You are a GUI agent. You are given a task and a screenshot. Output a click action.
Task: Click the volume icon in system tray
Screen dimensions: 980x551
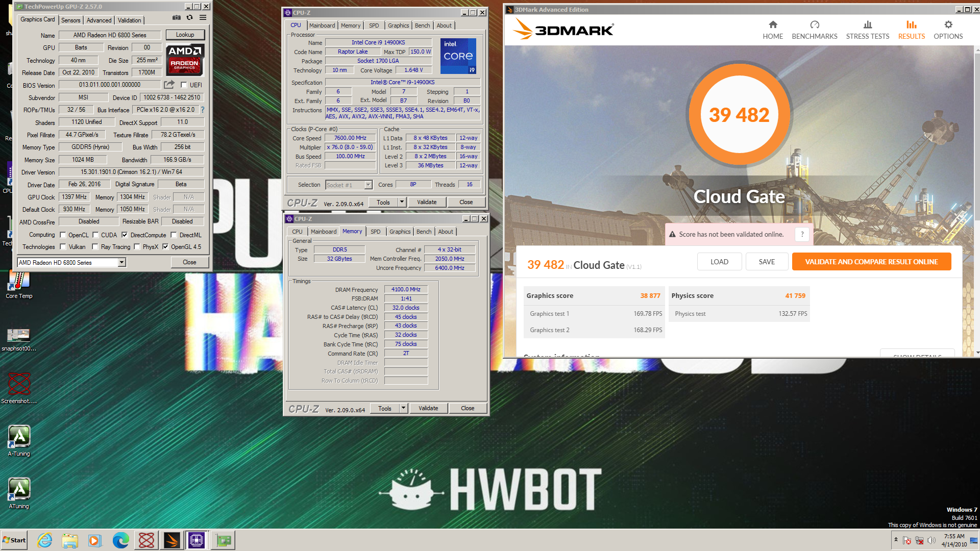(x=932, y=540)
